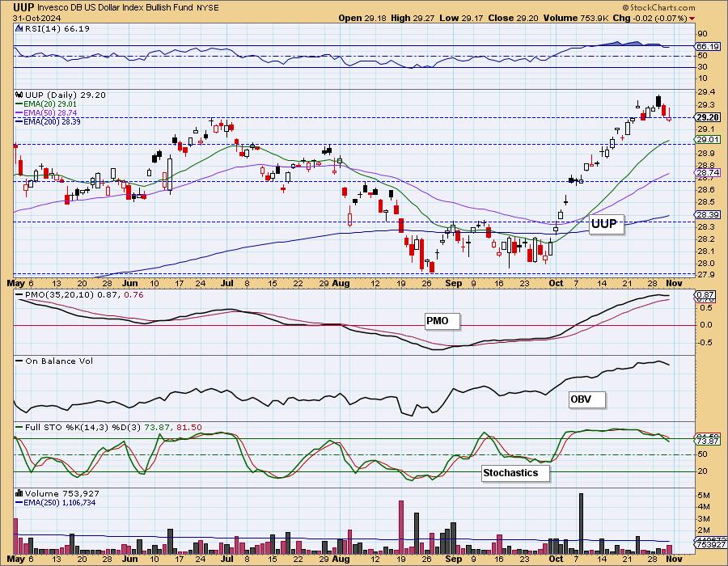This screenshot has width=728, height=566.
Task: Click the EMA(50) 28.74 legend text
Action: pyautogui.click(x=50, y=112)
